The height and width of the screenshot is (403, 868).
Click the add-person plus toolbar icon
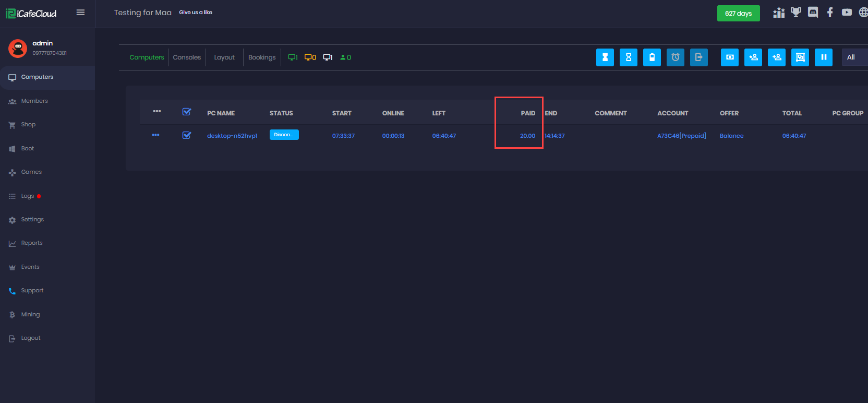click(x=753, y=57)
